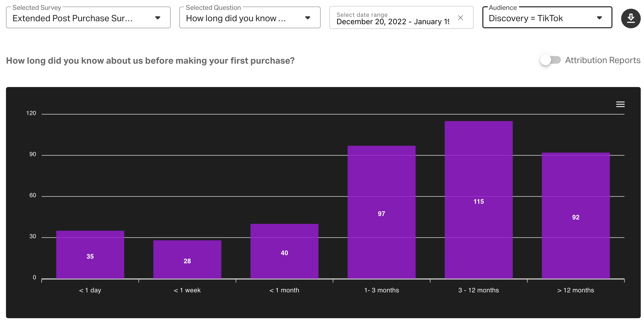This screenshot has height=322, width=644.
Task: Open the Audience dropdown
Action: [547, 18]
